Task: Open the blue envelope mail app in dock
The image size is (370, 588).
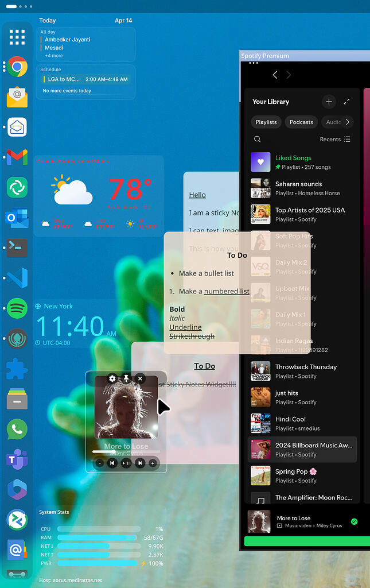Action: [x=17, y=127]
